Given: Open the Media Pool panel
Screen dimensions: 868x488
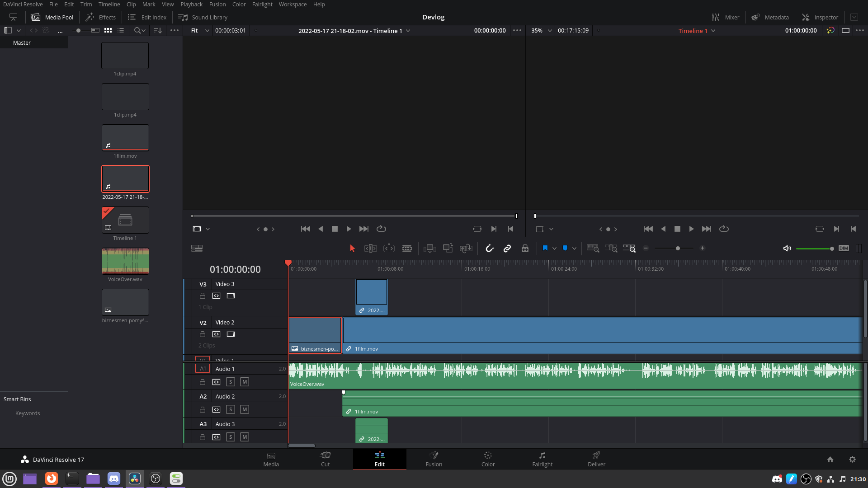Looking at the screenshot, I should click(52, 17).
